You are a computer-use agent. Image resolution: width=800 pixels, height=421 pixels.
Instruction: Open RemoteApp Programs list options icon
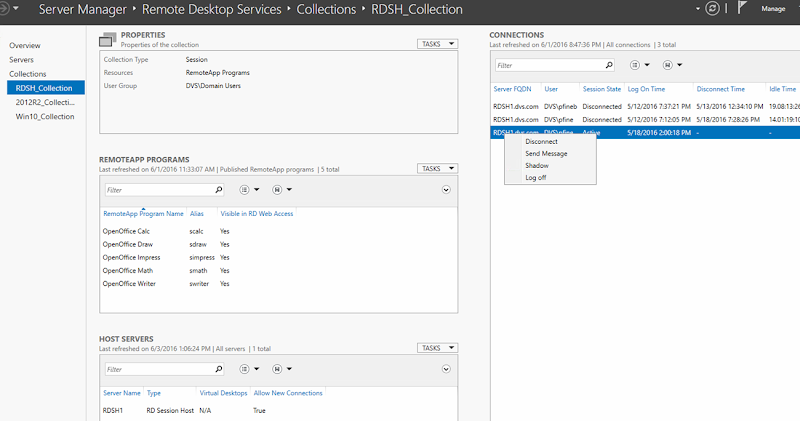pos(245,190)
